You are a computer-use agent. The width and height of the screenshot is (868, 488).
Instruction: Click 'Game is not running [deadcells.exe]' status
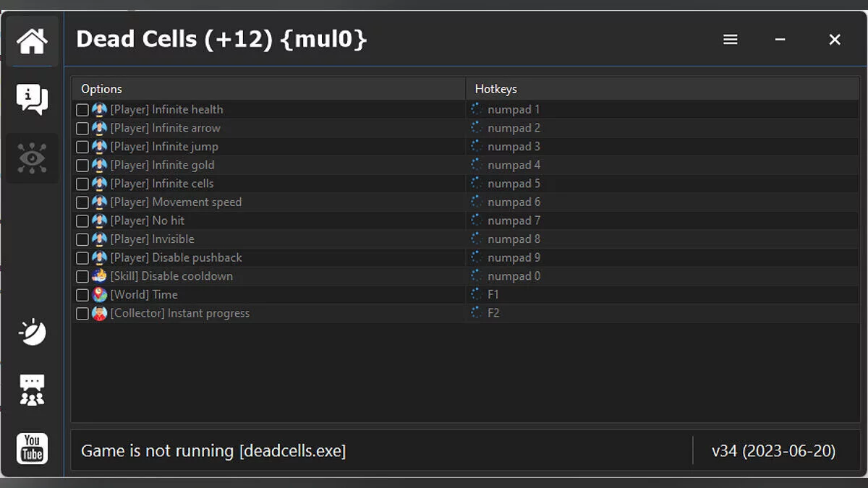point(213,451)
